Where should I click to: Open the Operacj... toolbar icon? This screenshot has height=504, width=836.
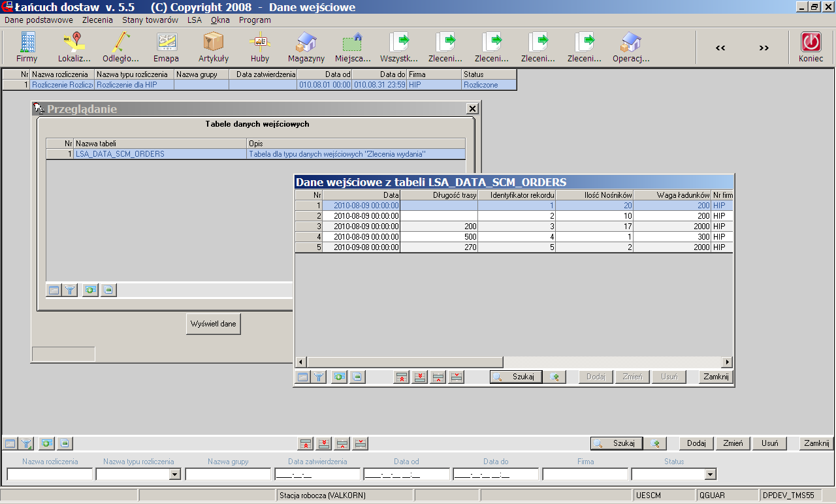click(631, 47)
